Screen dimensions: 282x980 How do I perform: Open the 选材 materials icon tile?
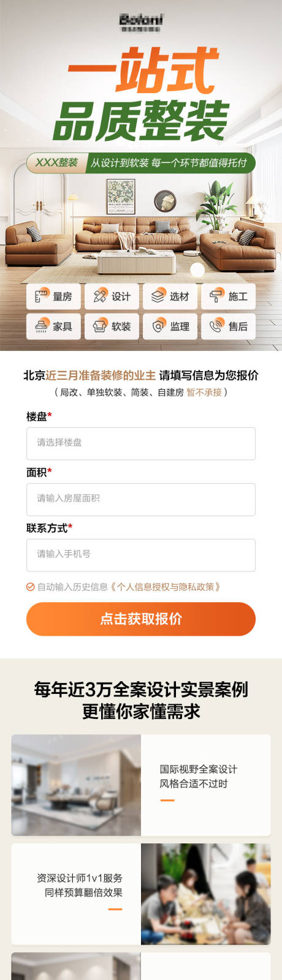pos(170,296)
